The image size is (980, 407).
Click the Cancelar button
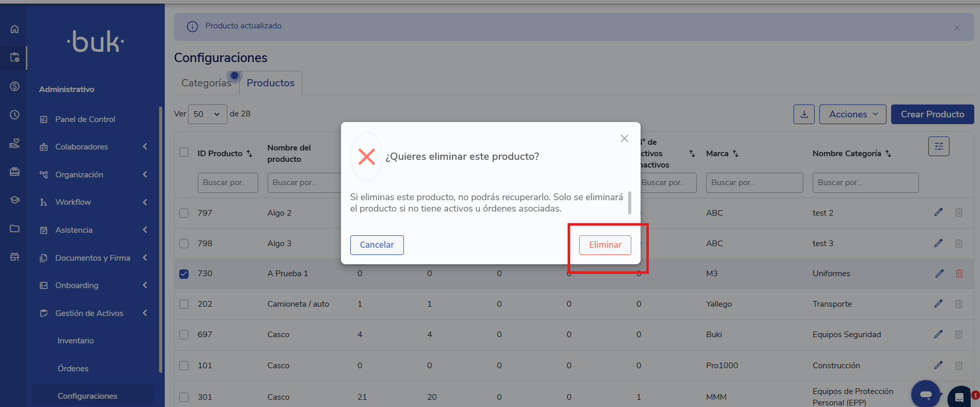point(377,245)
